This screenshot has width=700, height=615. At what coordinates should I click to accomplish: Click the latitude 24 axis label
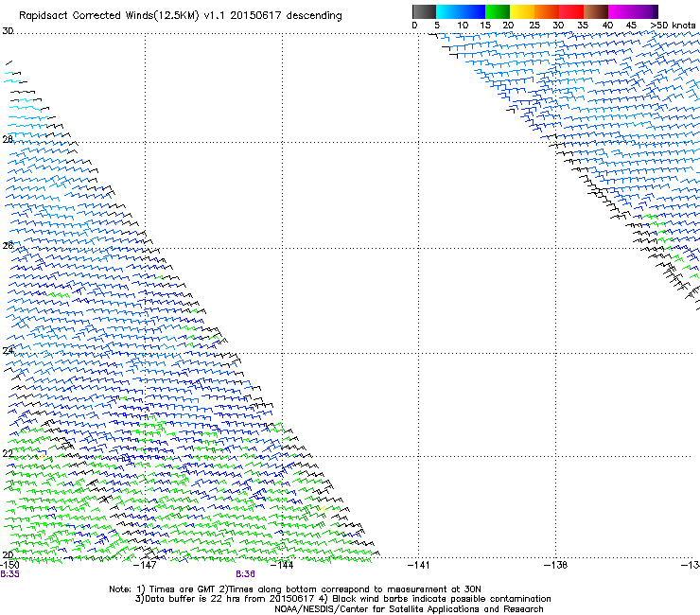(8, 351)
